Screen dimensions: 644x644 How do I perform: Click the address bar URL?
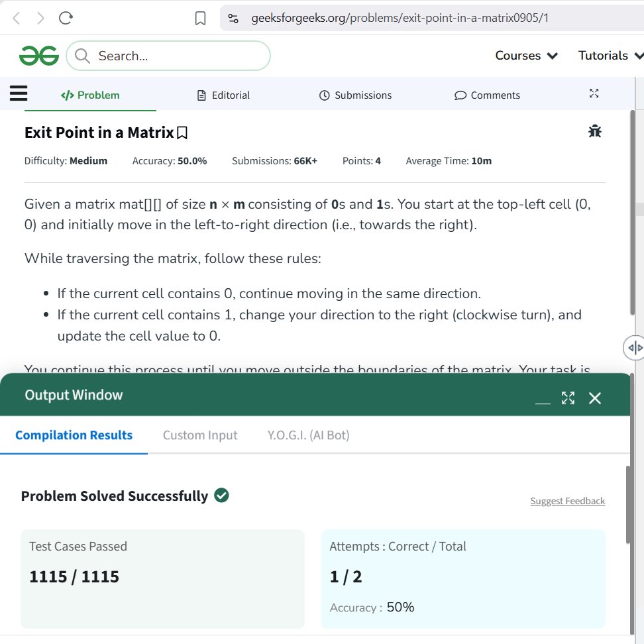tap(400, 18)
